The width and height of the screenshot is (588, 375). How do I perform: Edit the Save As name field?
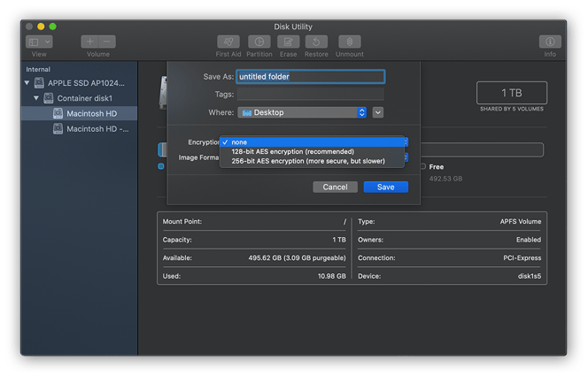[311, 76]
